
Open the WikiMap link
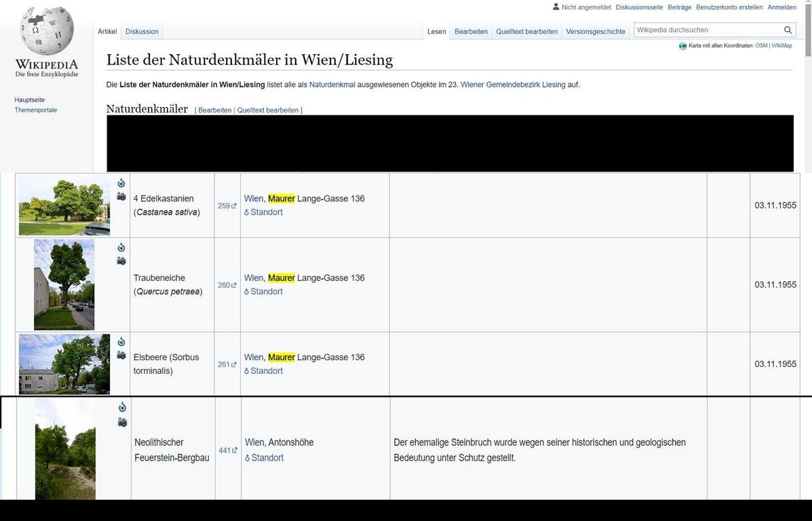pyautogui.click(x=781, y=45)
